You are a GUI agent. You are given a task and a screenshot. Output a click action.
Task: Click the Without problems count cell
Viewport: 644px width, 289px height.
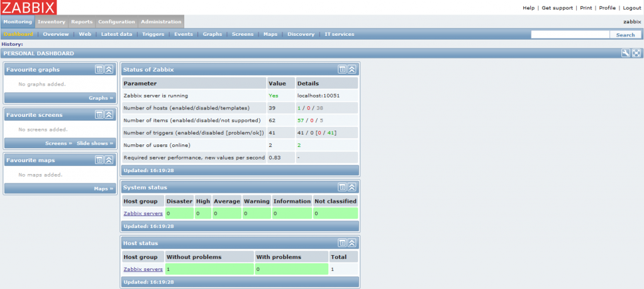(209, 270)
